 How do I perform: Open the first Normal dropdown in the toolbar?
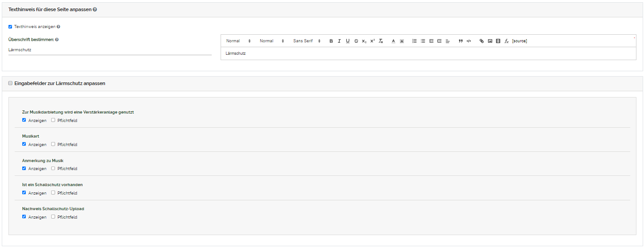pos(238,41)
